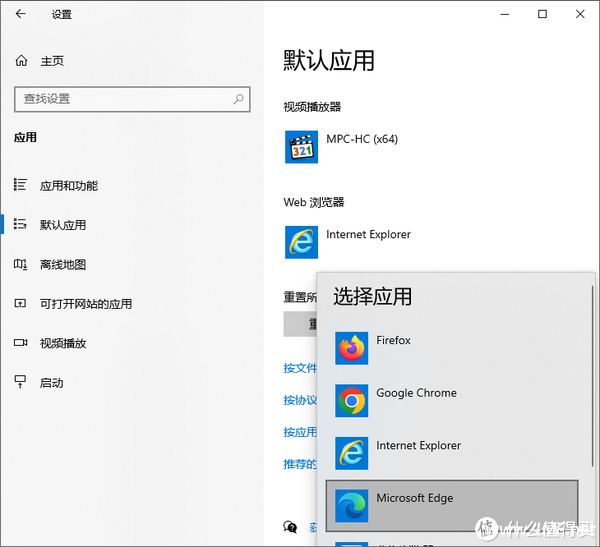Select 默认应用 in the sidebar
600x547 pixels.
point(62,225)
